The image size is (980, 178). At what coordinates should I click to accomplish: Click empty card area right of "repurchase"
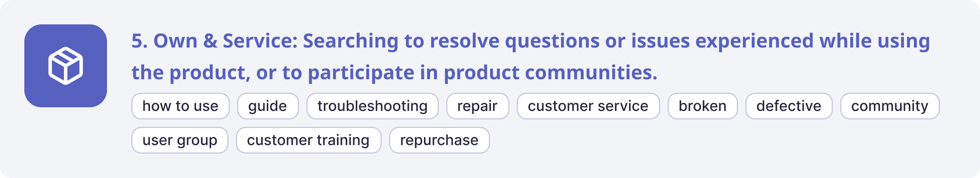click(x=689, y=140)
